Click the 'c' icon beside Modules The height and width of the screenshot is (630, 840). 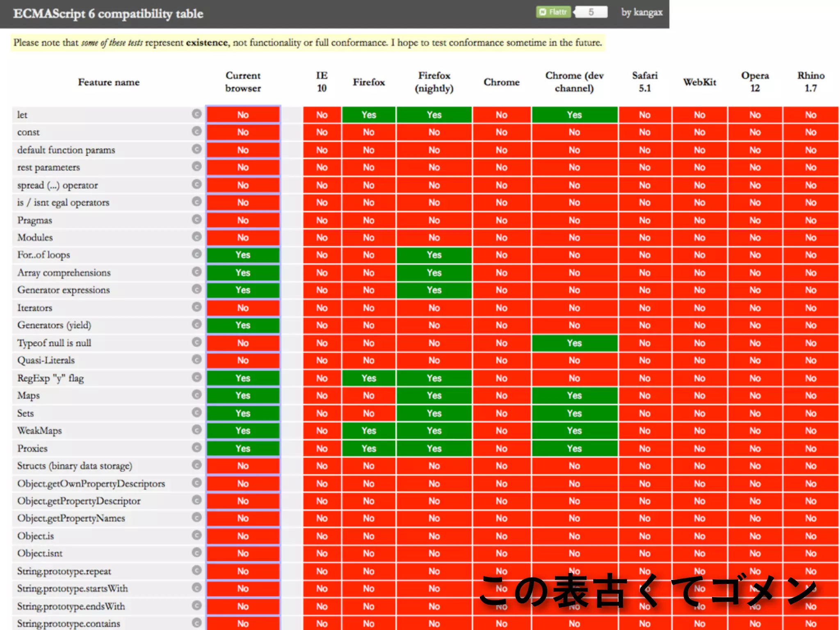click(197, 237)
